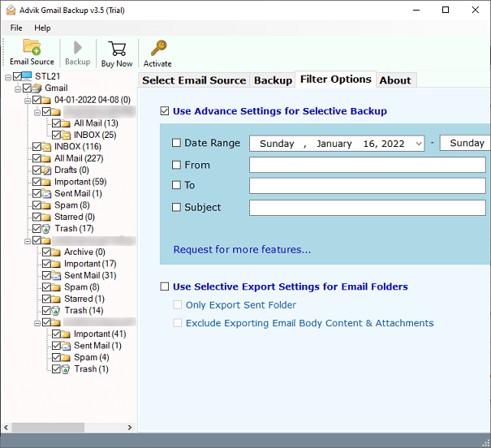The image size is (491, 448).
Task: Click the Backup play arrow icon
Action: click(77, 48)
